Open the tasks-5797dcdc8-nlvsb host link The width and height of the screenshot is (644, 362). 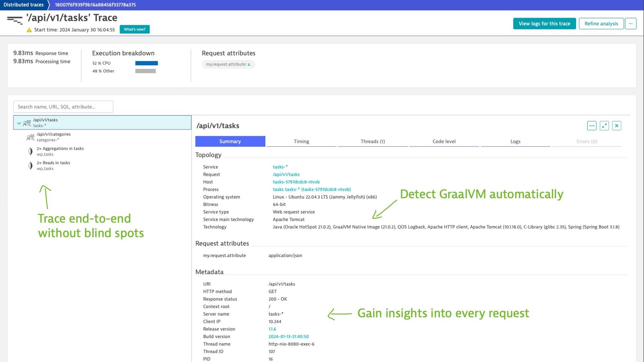(296, 182)
